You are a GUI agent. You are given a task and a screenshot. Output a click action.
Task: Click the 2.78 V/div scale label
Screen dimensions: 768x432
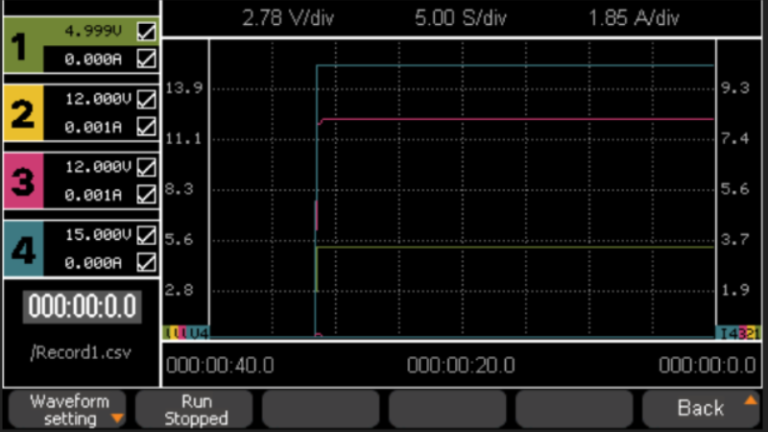click(290, 19)
